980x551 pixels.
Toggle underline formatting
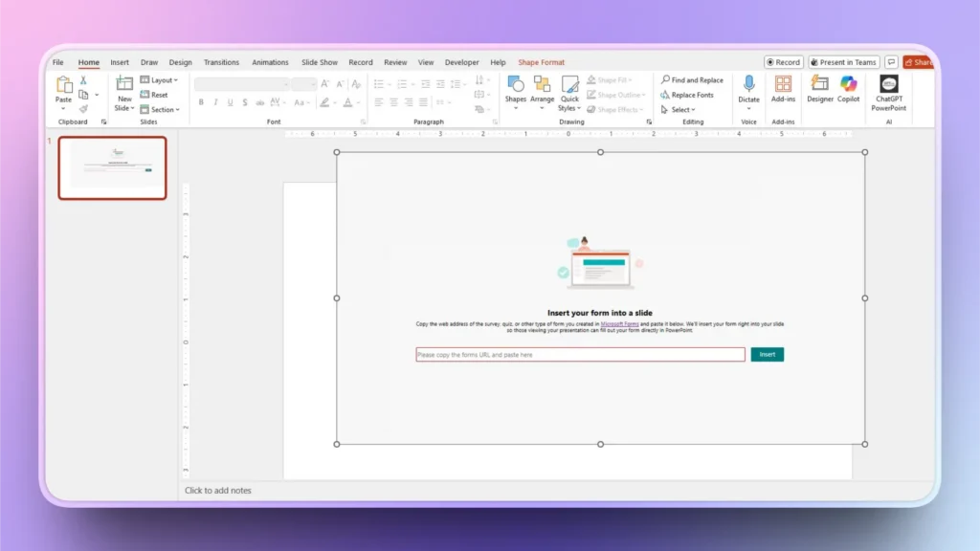(231, 102)
